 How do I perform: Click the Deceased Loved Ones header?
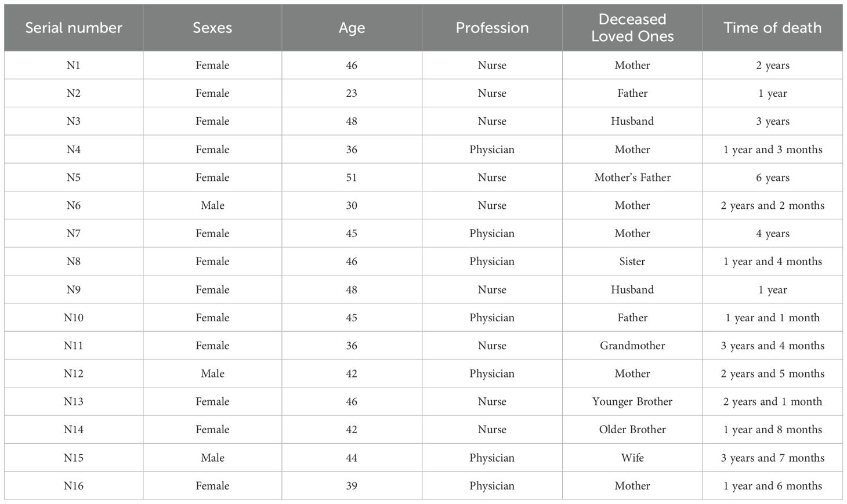632,28
